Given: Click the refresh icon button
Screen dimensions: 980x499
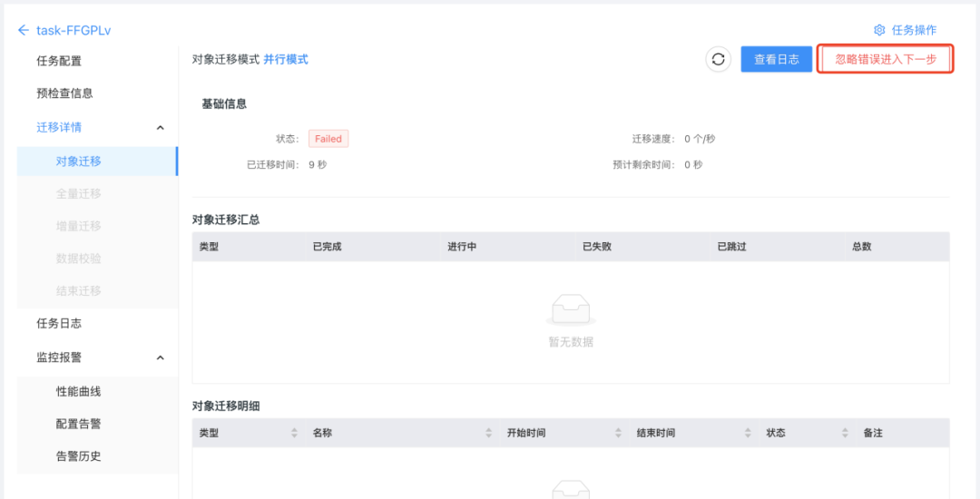Looking at the screenshot, I should tap(718, 59).
